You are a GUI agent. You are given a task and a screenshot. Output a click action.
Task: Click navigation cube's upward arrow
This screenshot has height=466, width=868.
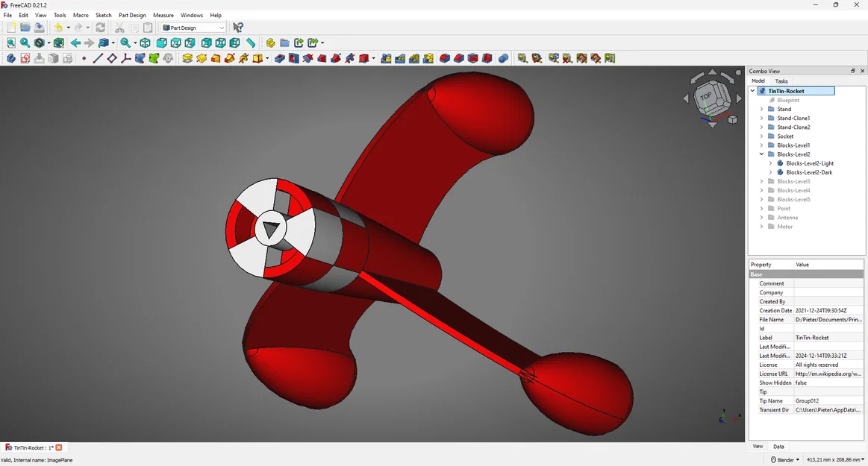click(x=713, y=72)
